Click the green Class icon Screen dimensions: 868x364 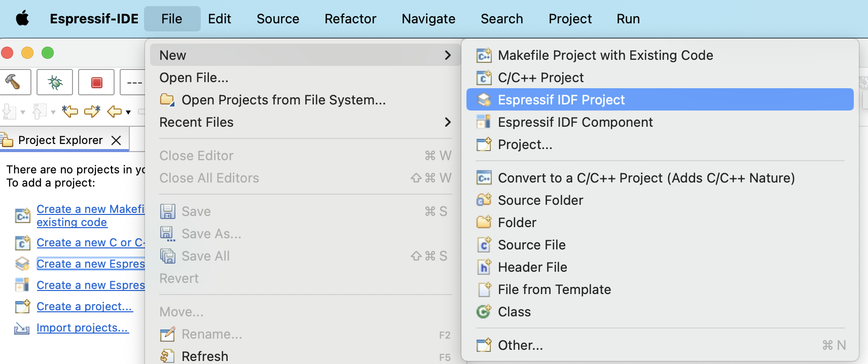[x=484, y=312]
